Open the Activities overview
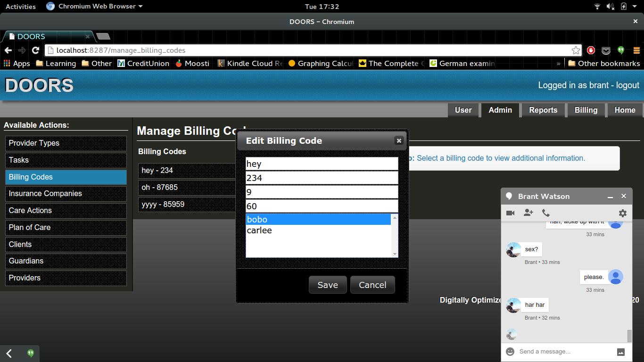Image resolution: width=644 pixels, height=362 pixels. coord(21,7)
